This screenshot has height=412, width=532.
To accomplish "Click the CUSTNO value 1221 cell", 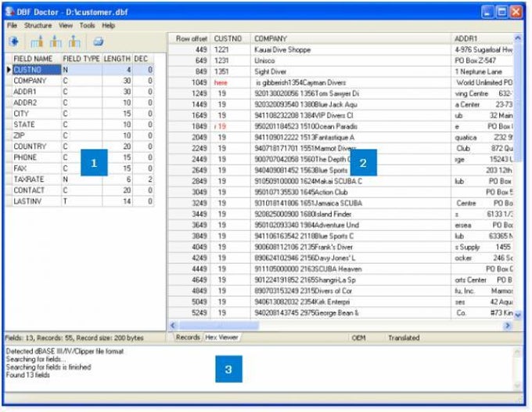I will (x=230, y=49).
